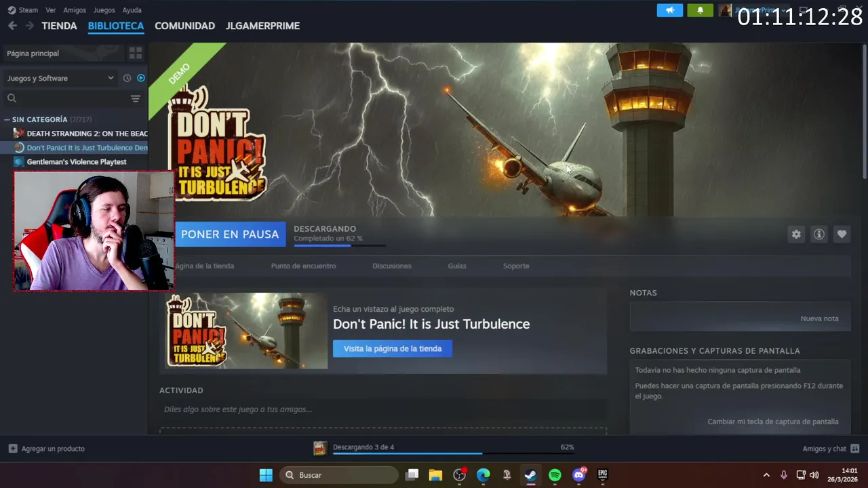Open downloads via the bottom progress bar

tap(453, 453)
